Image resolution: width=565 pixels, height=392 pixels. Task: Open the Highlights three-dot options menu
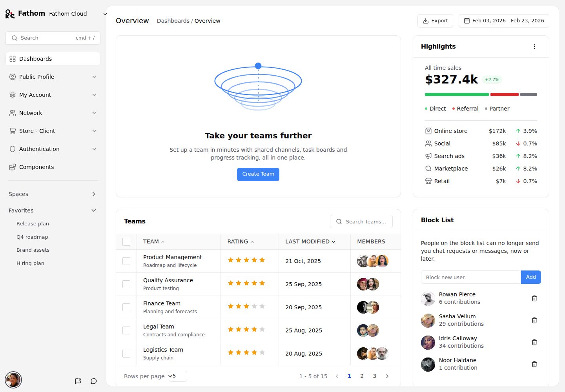tap(534, 47)
